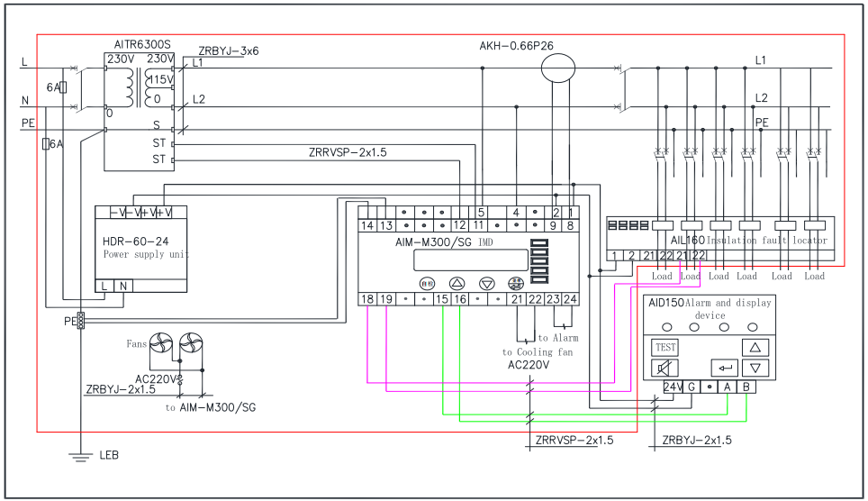
Task: Click terminal 15 on AIM-M300/SG
Action: tap(442, 299)
